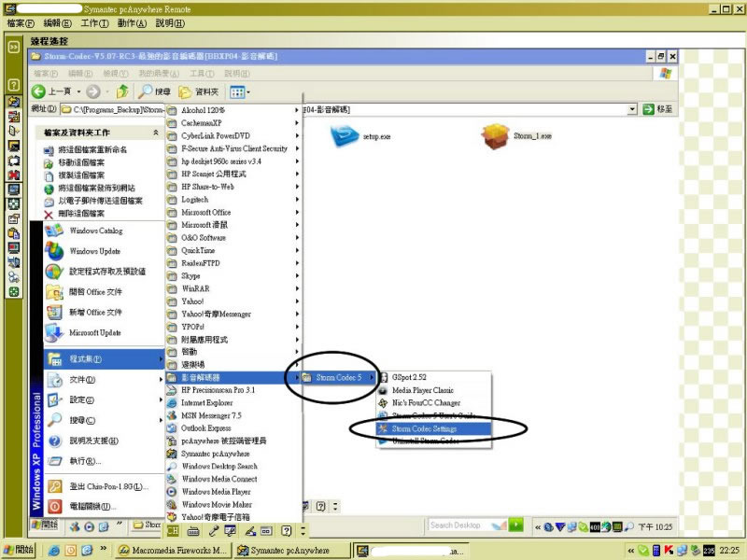Click 複製這個檔案 copy link
This screenshot has height=560, width=747.
click(81, 175)
